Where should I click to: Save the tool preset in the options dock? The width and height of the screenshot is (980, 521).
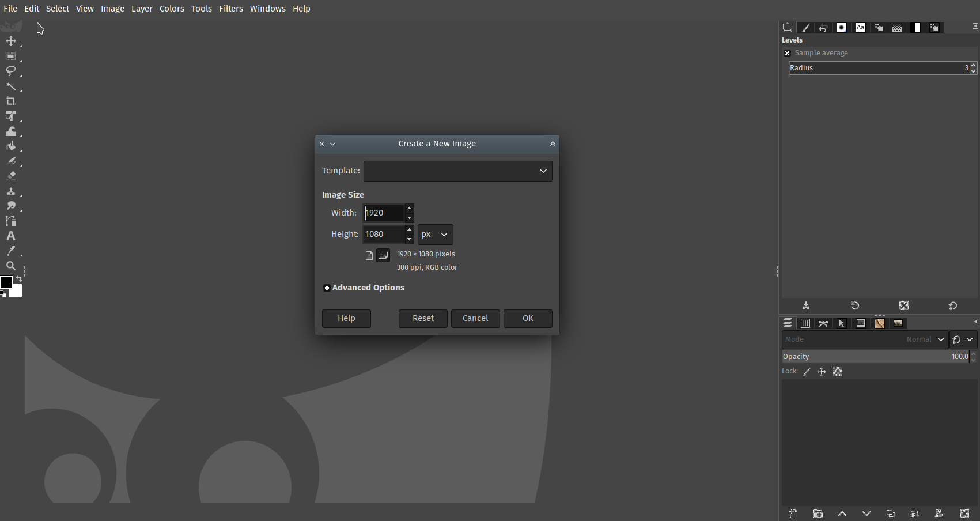[806, 305]
